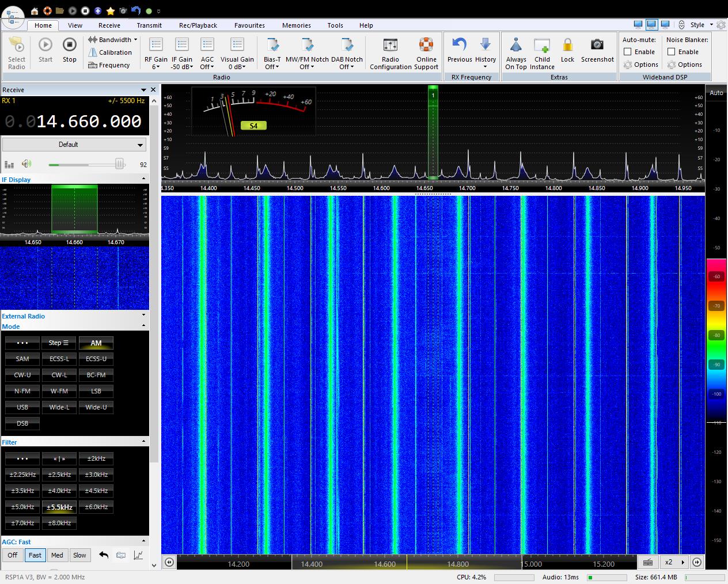Viewport: 728px width, 584px height.
Task: Set AGC speed to Slow
Action: [79, 555]
